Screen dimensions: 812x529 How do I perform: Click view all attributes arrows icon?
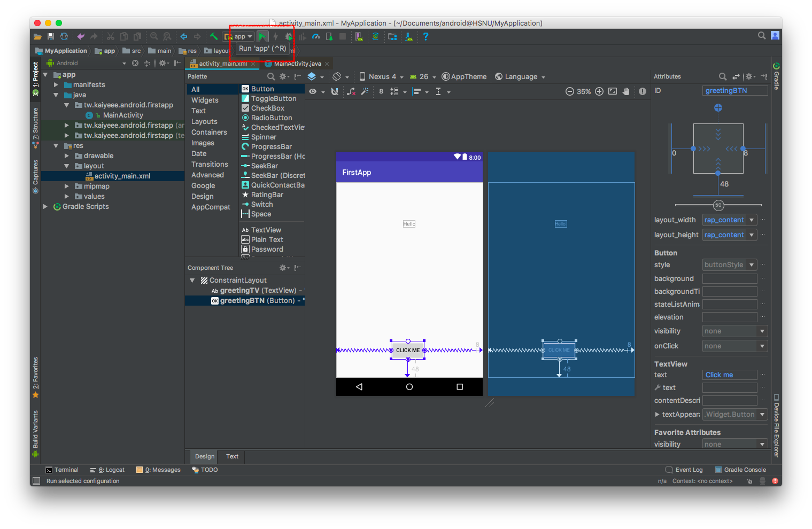tap(736, 76)
